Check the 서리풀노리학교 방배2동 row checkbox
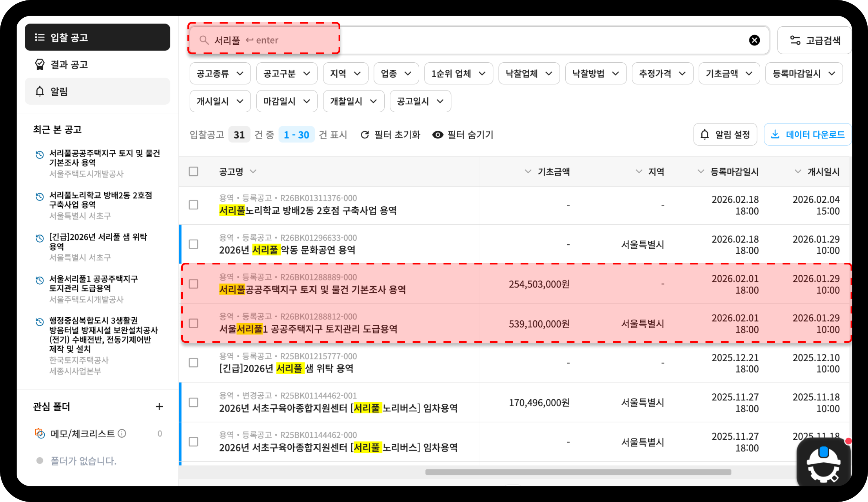The width and height of the screenshot is (868, 502). (193, 205)
